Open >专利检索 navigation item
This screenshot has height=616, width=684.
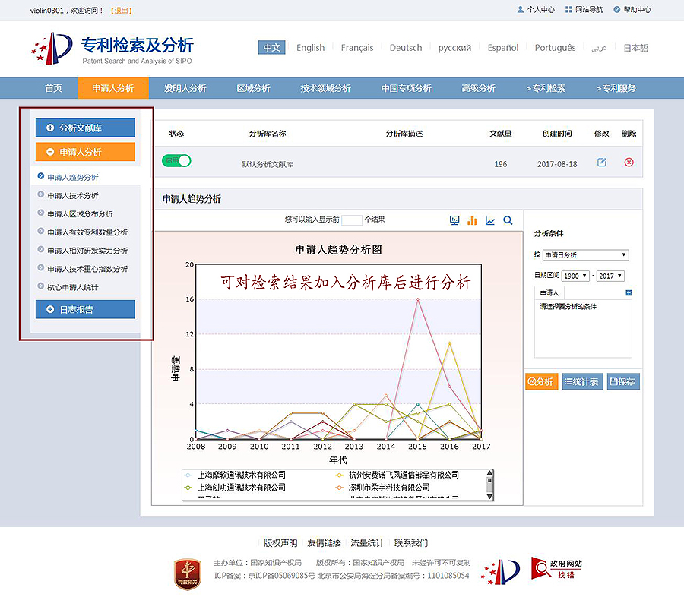coord(546,89)
